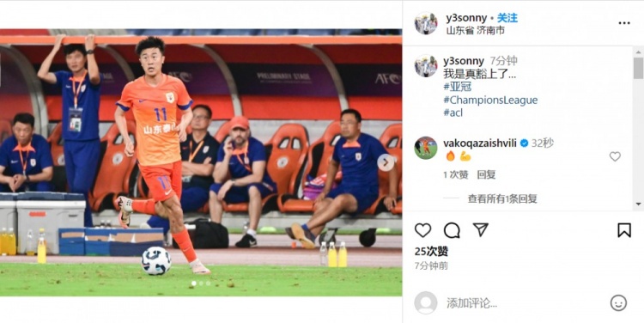Image resolution: width=644 pixels, height=323 pixels.
Task: Click the comments scrollbar down arrow
Action: [x=638, y=204]
